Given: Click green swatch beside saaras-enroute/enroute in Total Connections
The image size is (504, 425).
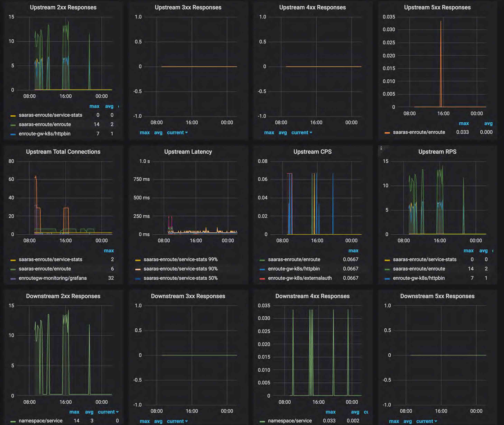Looking at the screenshot, I should coord(13,270).
